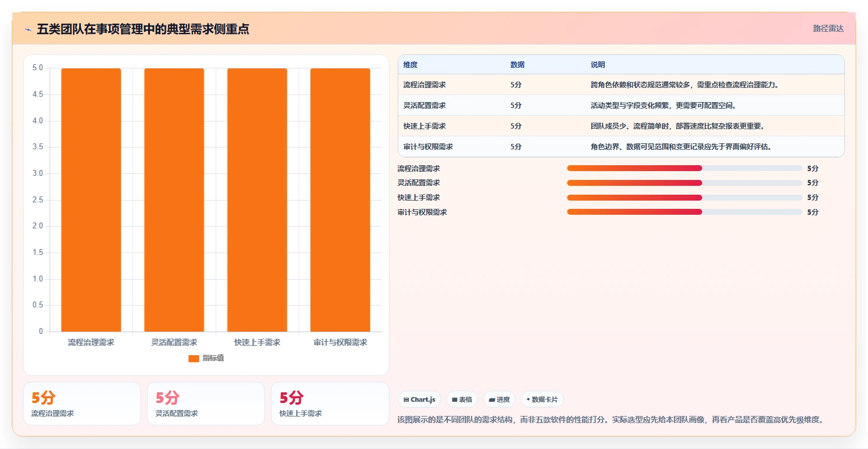Click x-axis label 流程治理需求 below the chart
This screenshot has height=449, width=868.
tap(91, 342)
